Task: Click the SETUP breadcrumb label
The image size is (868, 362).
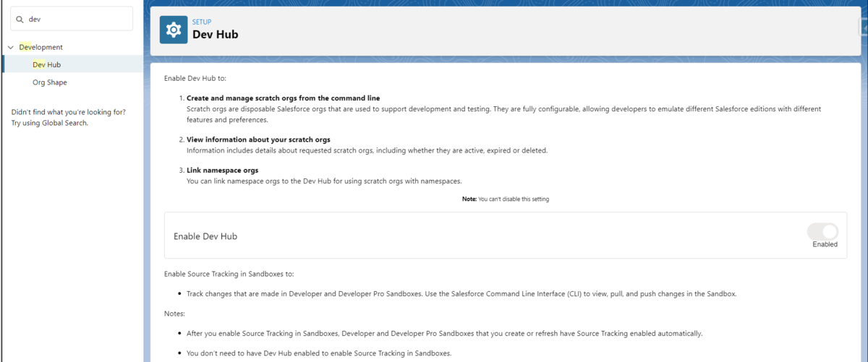Action: pos(202,22)
